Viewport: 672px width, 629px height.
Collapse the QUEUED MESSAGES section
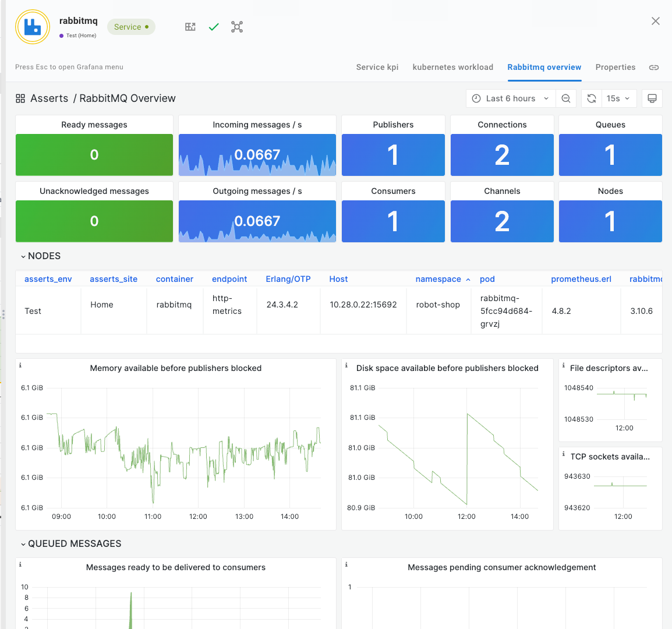point(71,544)
